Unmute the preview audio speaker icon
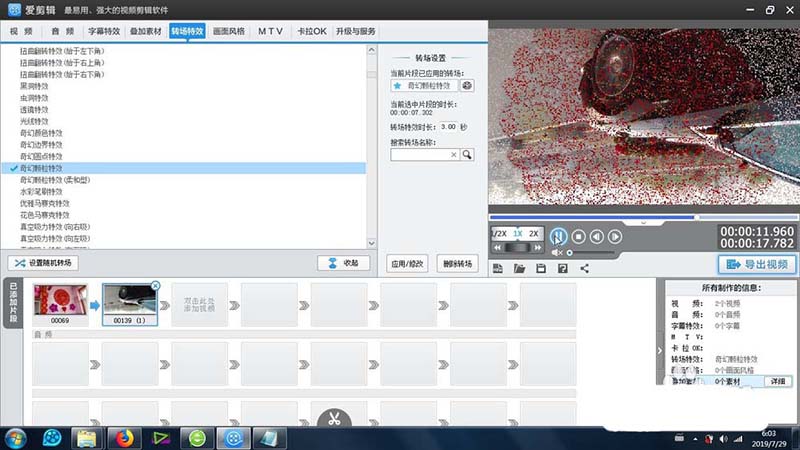The width and height of the screenshot is (800, 450). tap(557, 253)
